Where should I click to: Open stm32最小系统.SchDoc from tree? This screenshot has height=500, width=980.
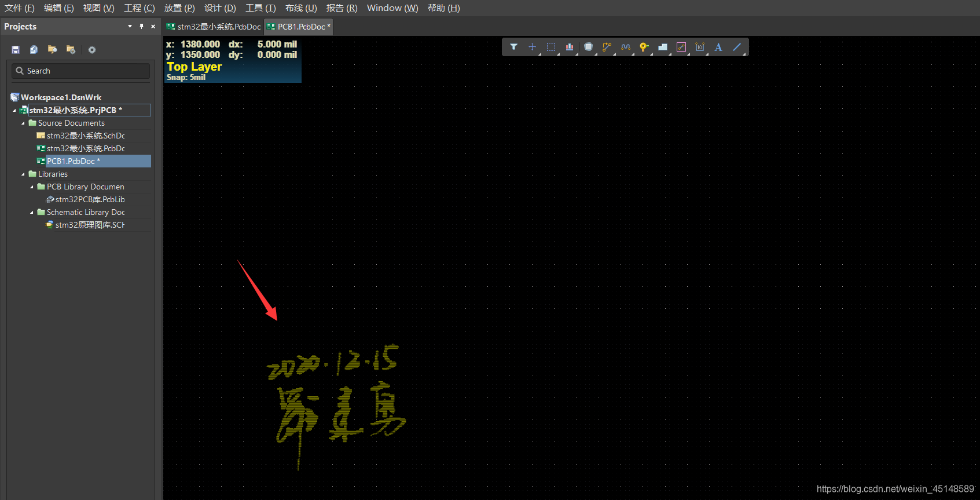[x=86, y=136]
